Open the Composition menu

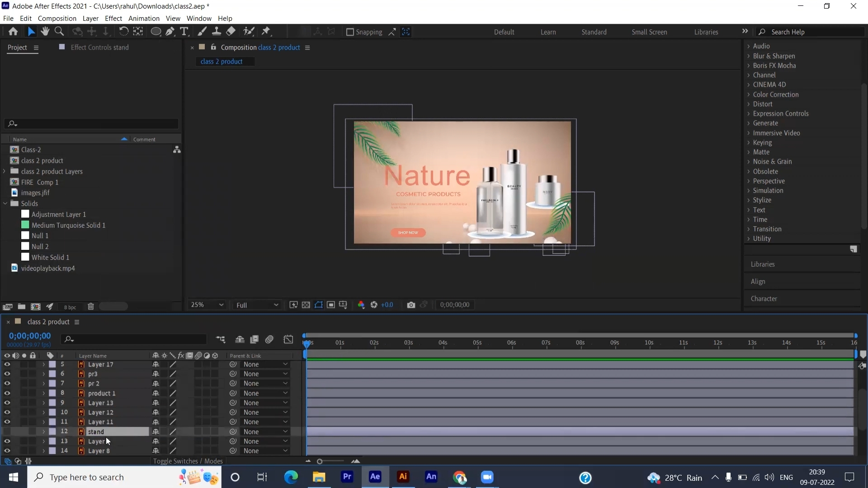point(57,18)
